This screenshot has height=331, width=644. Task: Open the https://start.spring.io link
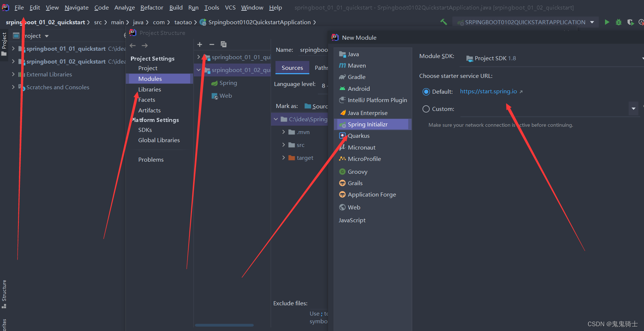pos(488,91)
